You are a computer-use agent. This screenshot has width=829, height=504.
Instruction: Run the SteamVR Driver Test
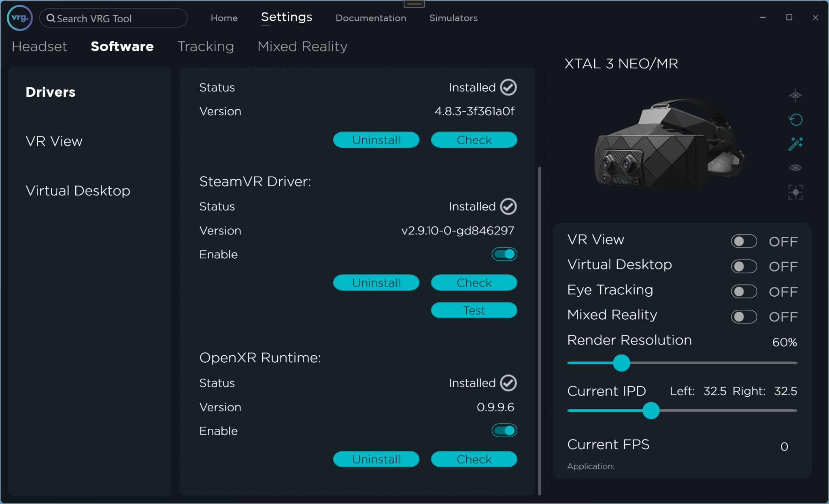[474, 310]
